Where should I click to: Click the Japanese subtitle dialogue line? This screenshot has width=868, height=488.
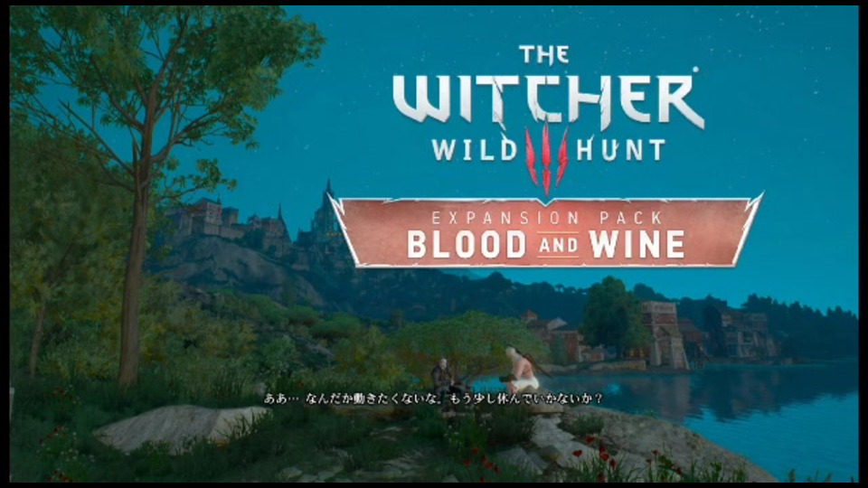[433, 399]
